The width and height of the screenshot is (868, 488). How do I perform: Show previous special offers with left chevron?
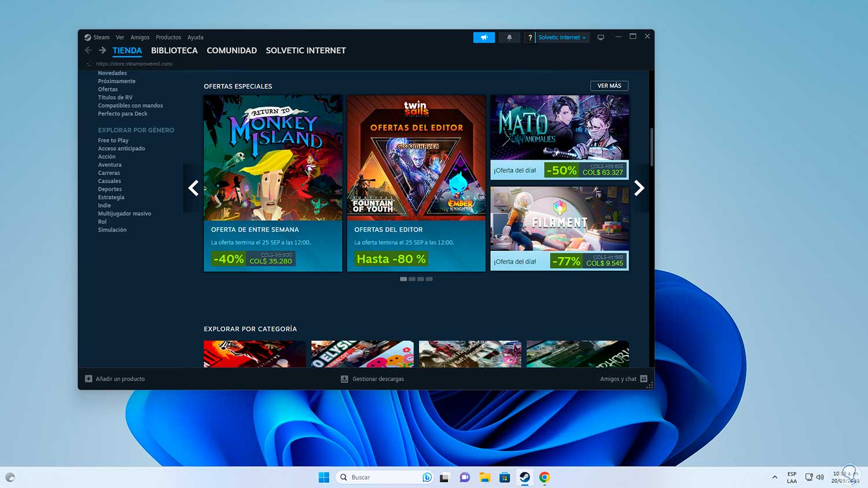(193, 188)
